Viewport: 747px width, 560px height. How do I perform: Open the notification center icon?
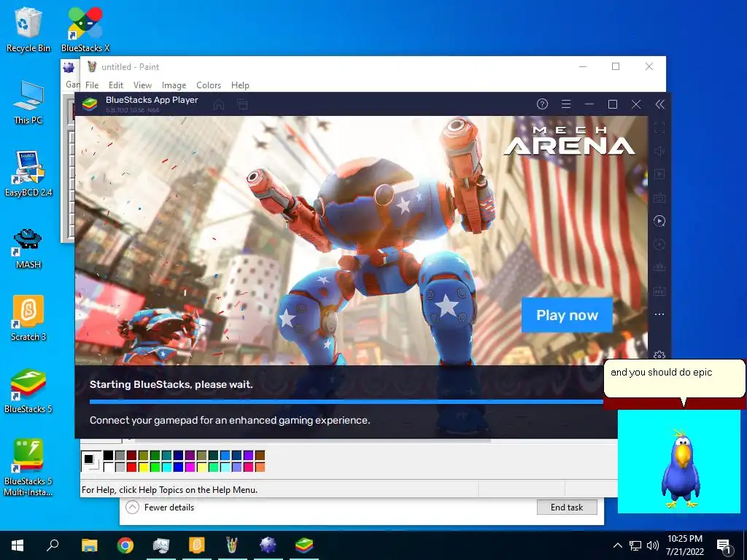tap(724, 546)
